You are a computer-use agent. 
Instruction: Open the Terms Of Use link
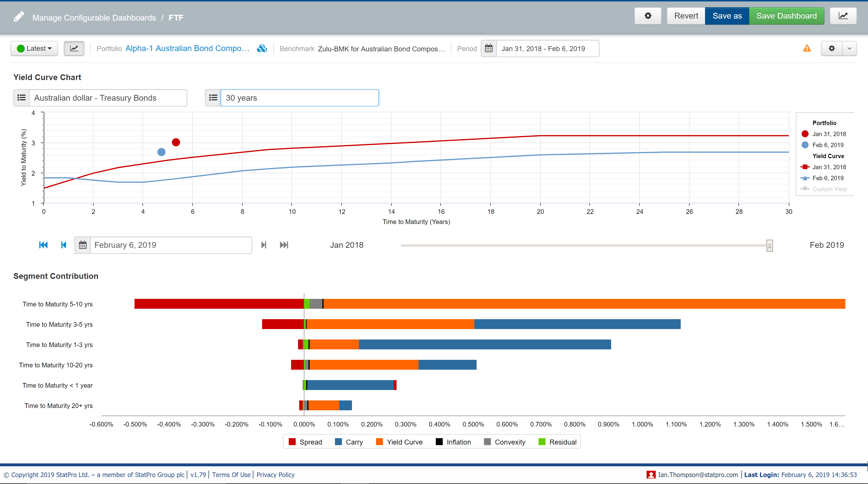231,474
